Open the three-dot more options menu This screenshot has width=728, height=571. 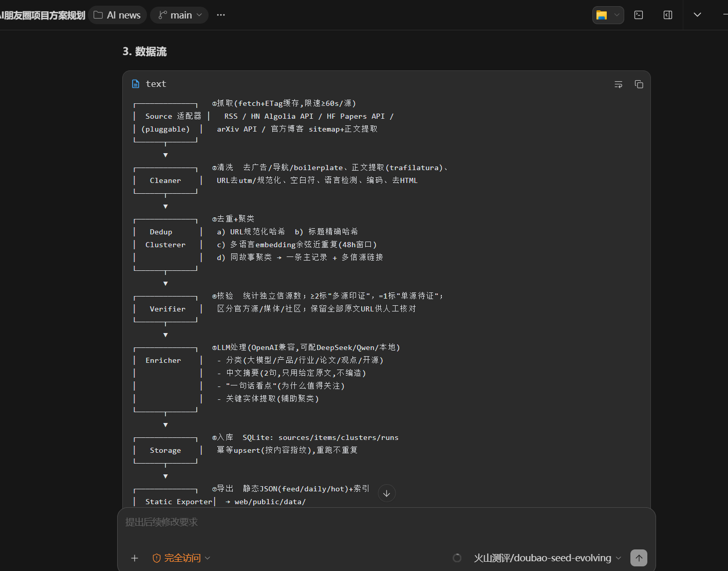click(221, 15)
